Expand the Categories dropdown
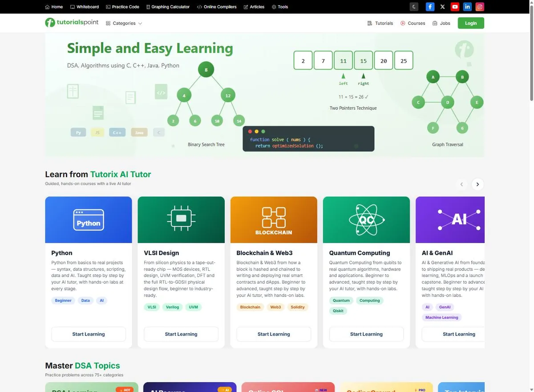The width and height of the screenshot is (534, 392). [124, 23]
